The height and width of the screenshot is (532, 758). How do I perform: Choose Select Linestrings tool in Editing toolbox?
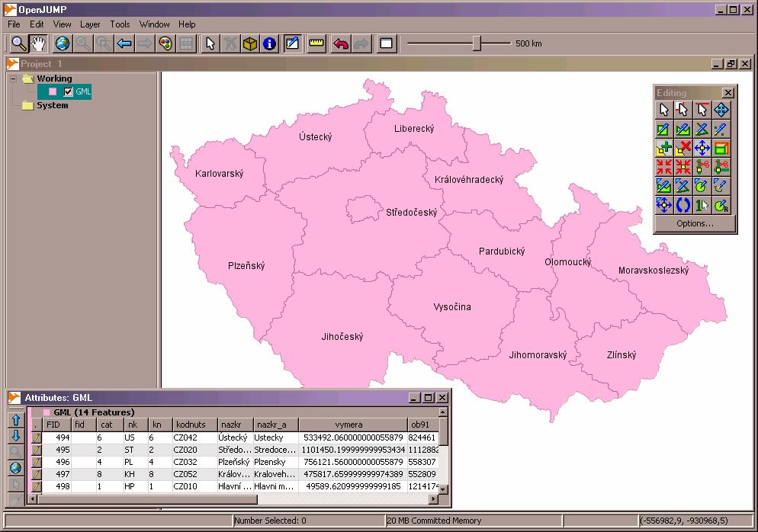[702, 111]
